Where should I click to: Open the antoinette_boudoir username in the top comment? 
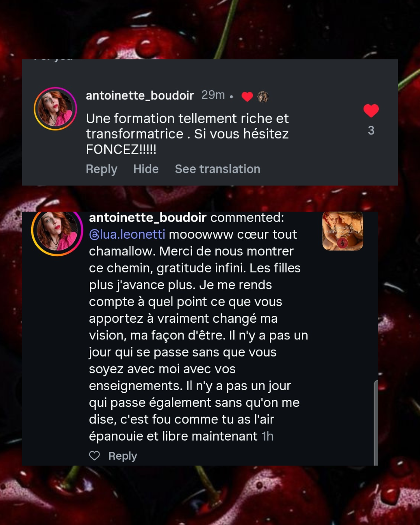click(140, 95)
